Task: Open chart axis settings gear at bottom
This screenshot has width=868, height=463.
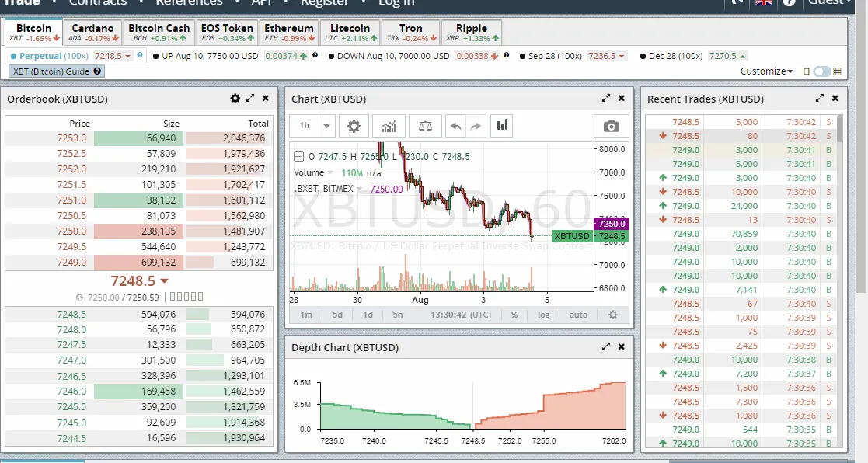Action: click(x=613, y=315)
